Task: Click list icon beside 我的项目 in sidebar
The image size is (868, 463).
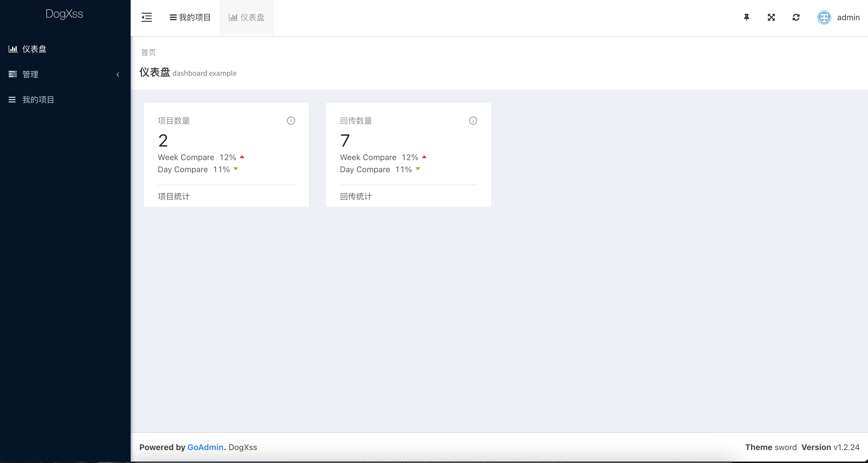Action: pos(12,100)
